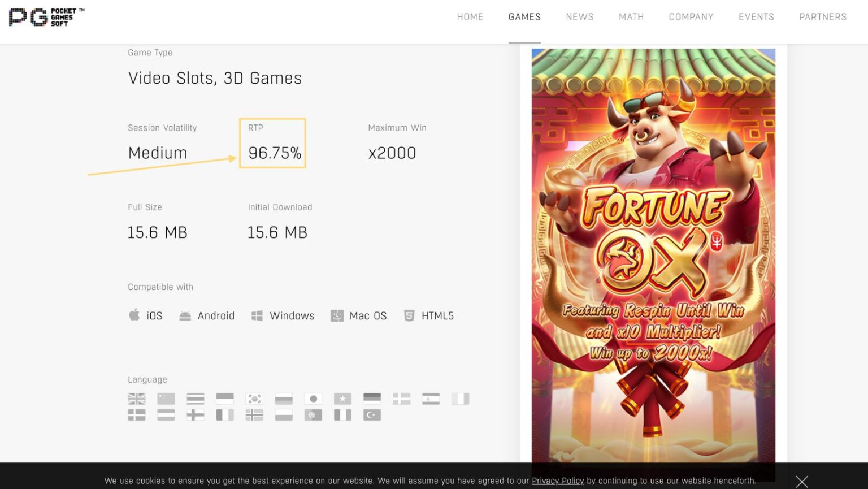This screenshot has width=868, height=489.
Task: Select the Japan flag language
Action: [x=313, y=399]
